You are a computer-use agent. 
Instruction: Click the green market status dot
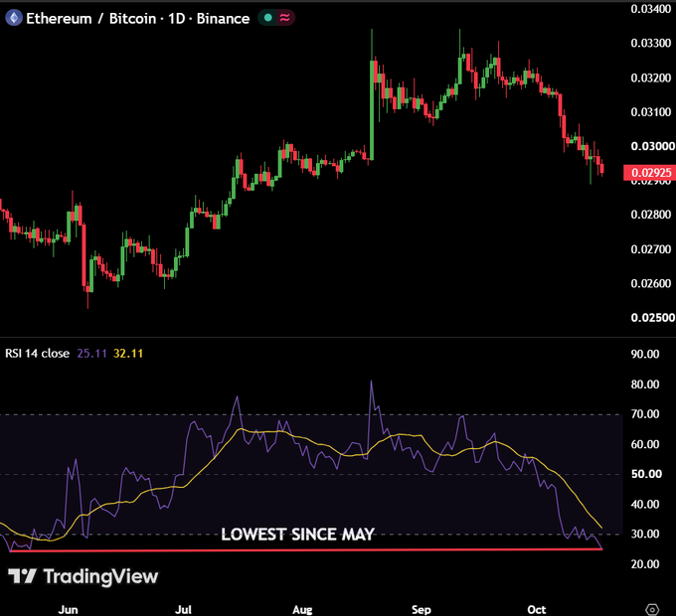coord(267,18)
